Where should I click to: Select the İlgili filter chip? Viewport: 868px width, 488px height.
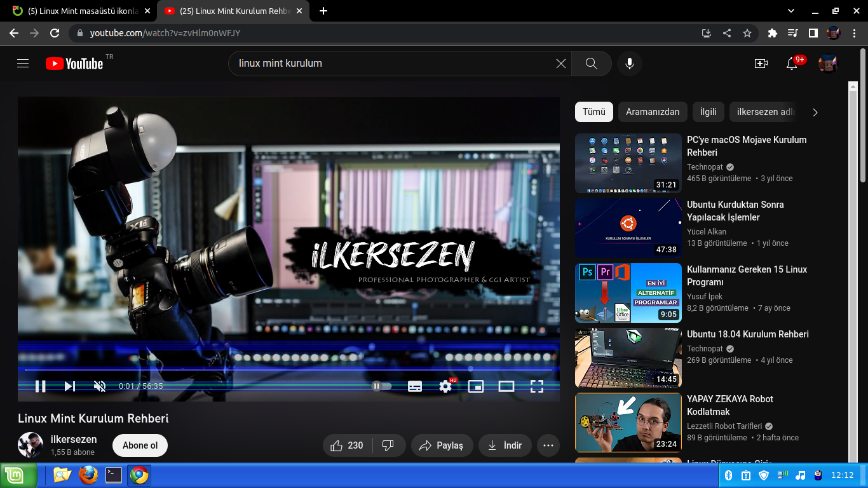click(x=708, y=112)
